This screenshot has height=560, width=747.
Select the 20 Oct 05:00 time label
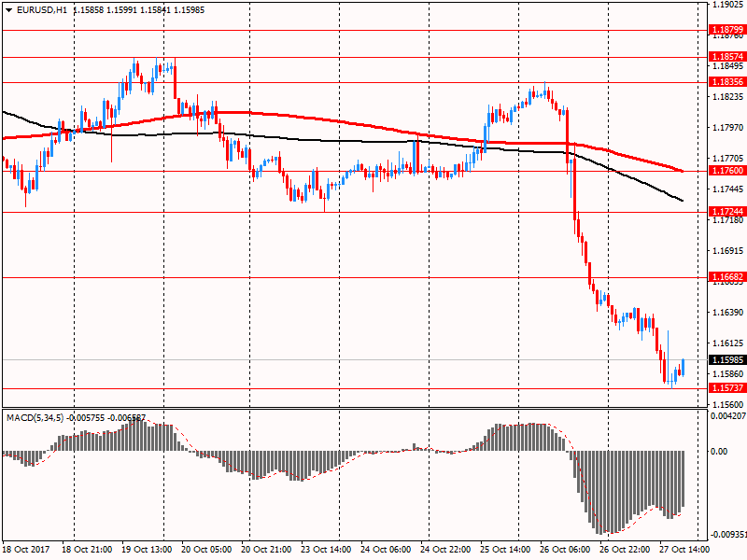click(206, 549)
